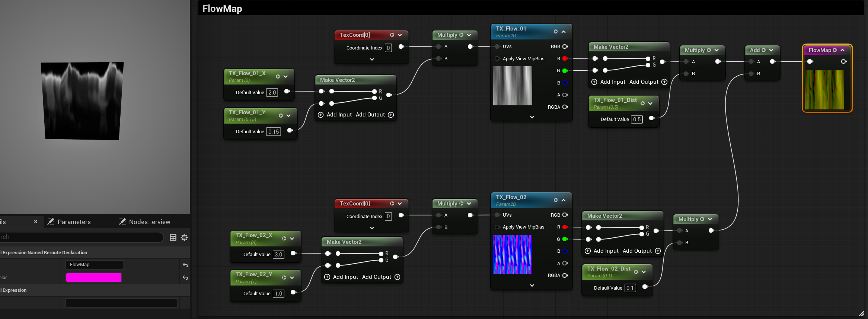Screen dimensions: 868x319
Task: Click the preview icon on TX_Flow_02 node header
Action: click(x=555, y=200)
